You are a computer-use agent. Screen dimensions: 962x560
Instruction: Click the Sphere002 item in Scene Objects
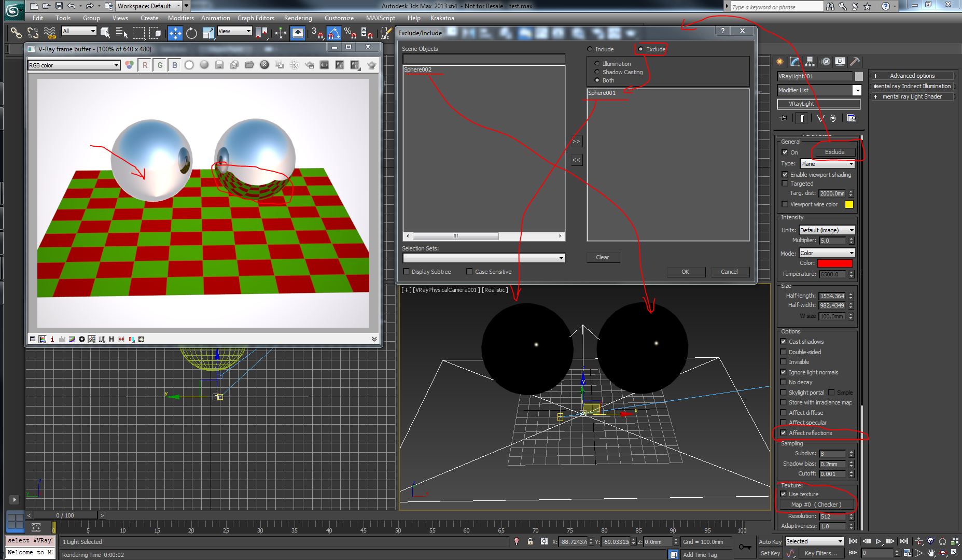(x=417, y=69)
